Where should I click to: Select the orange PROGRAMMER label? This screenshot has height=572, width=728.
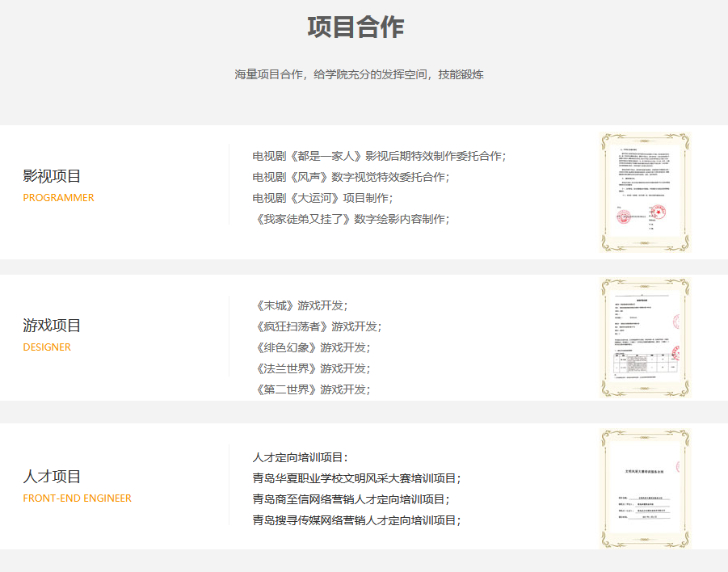tap(58, 198)
